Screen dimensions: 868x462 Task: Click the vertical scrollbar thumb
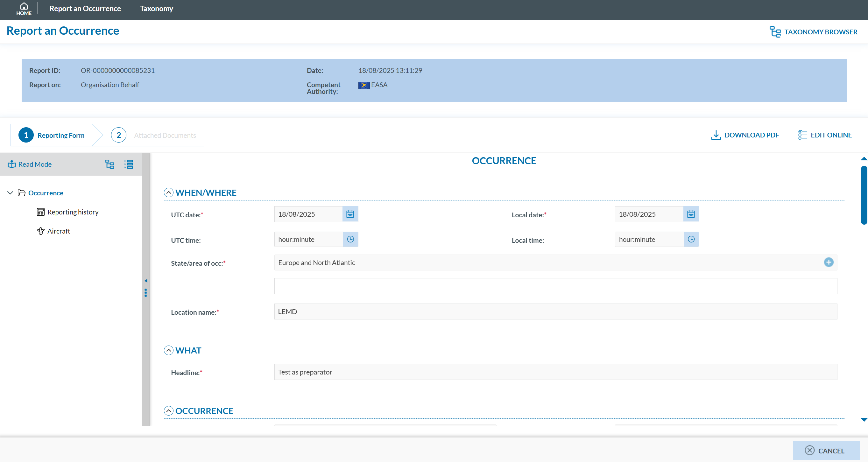tap(864, 195)
